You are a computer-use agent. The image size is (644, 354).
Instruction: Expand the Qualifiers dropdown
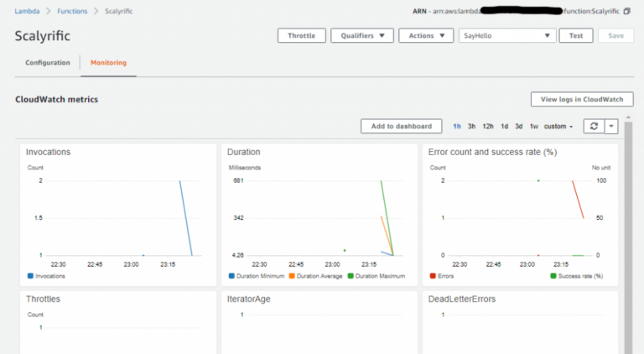[x=362, y=36]
